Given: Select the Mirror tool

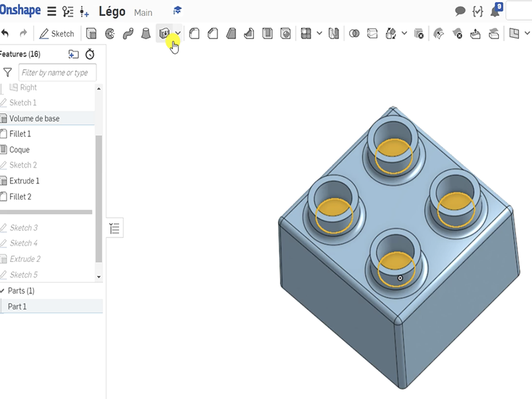Looking at the screenshot, I should 334,34.
